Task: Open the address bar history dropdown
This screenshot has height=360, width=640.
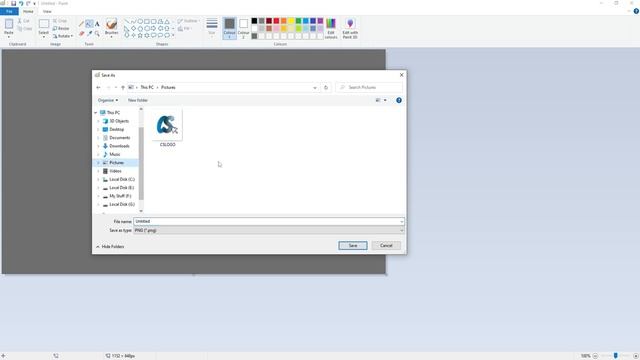Action: (x=315, y=87)
